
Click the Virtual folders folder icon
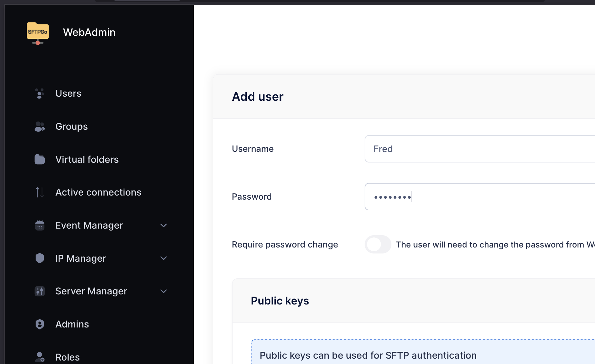[x=39, y=159]
